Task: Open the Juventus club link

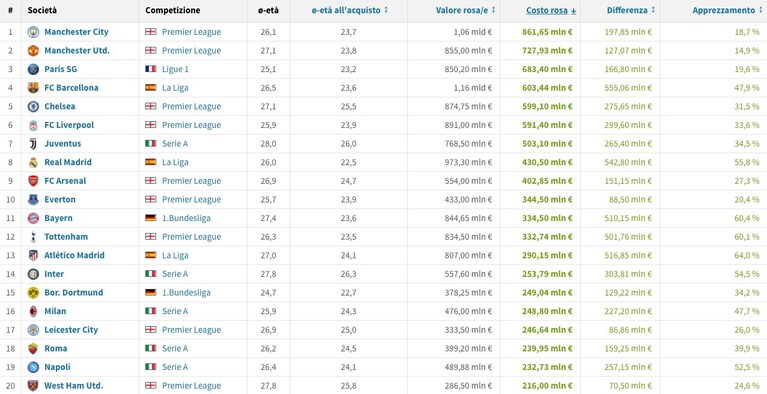Action: pyautogui.click(x=63, y=143)
